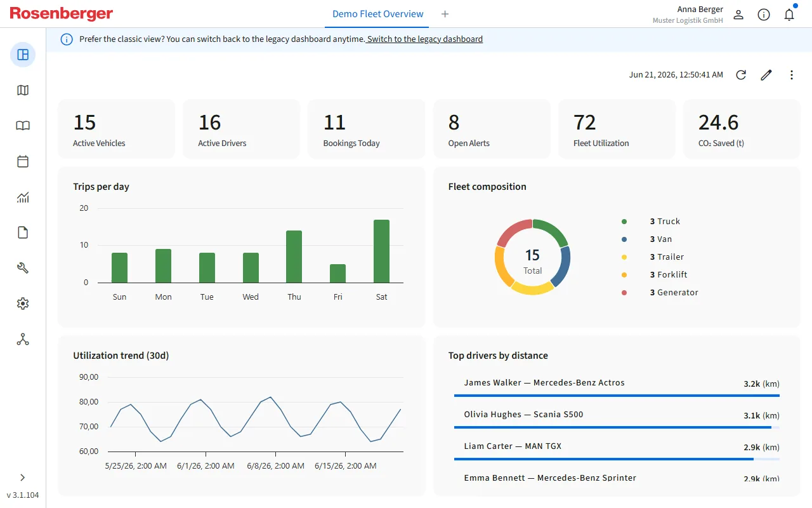Click the Friday bar in Trips chart
Screen dimensions: 812x508
[337, 274]
